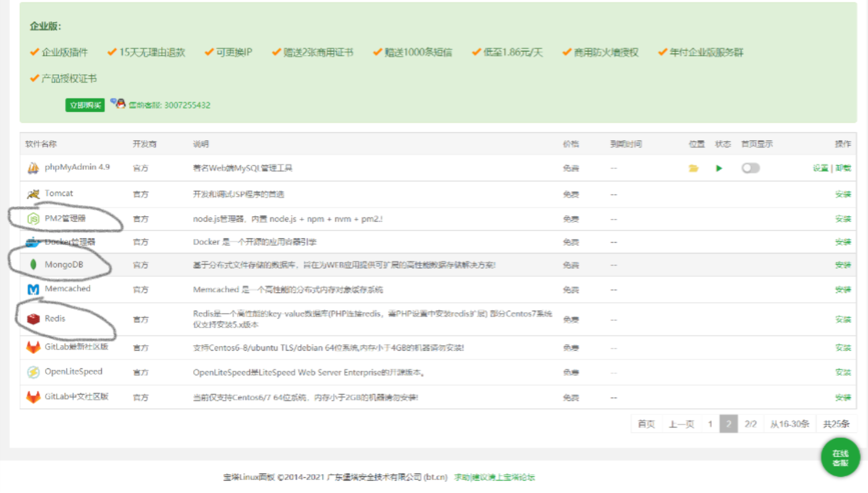Click the 软件名称 column header
The height and width of the screenshot is (493, 868).
click(x=41, y=144)
